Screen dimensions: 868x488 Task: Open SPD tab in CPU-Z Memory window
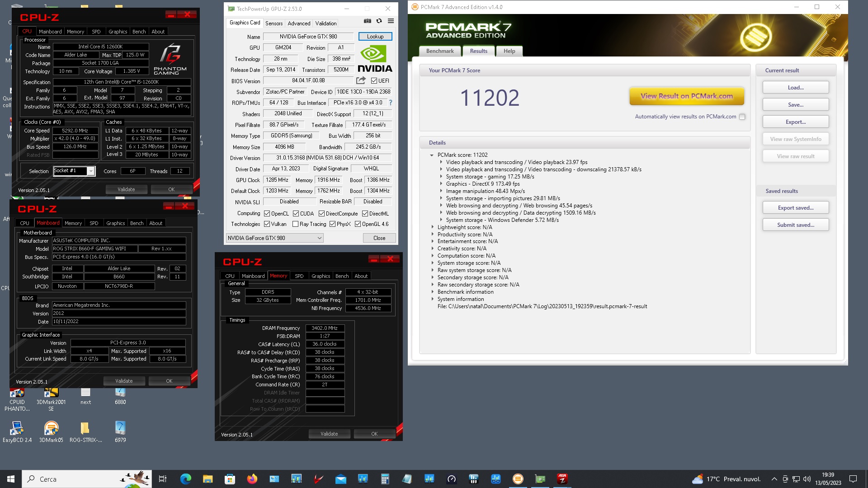[x=299, y=276]
